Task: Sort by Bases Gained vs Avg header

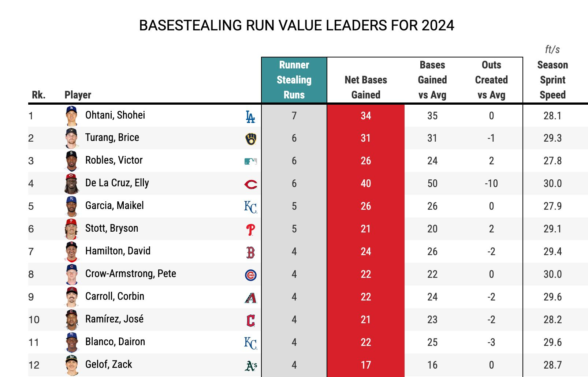Action: point(432,80)
